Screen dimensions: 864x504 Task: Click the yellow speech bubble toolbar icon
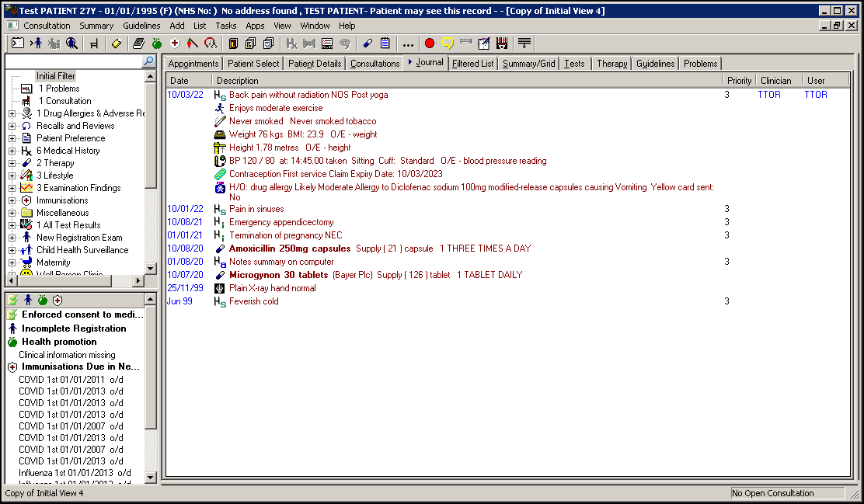click(448, 43)
